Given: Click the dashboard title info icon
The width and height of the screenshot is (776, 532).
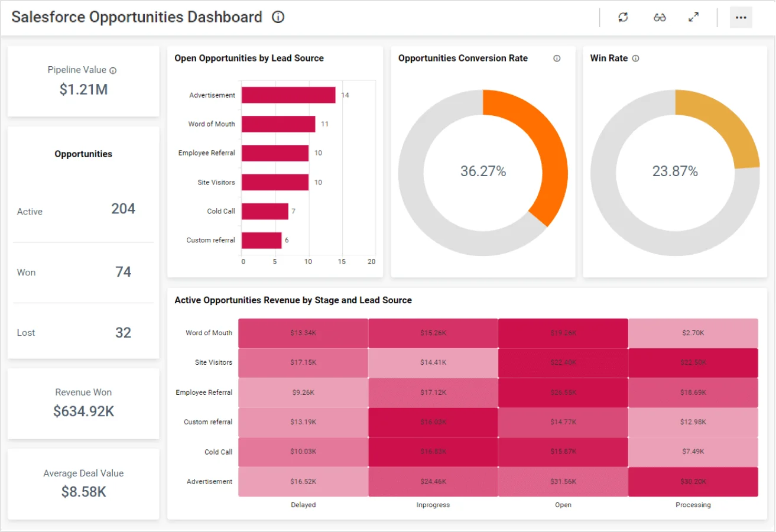Looking at the screenshot, I should tap(278, 17).
